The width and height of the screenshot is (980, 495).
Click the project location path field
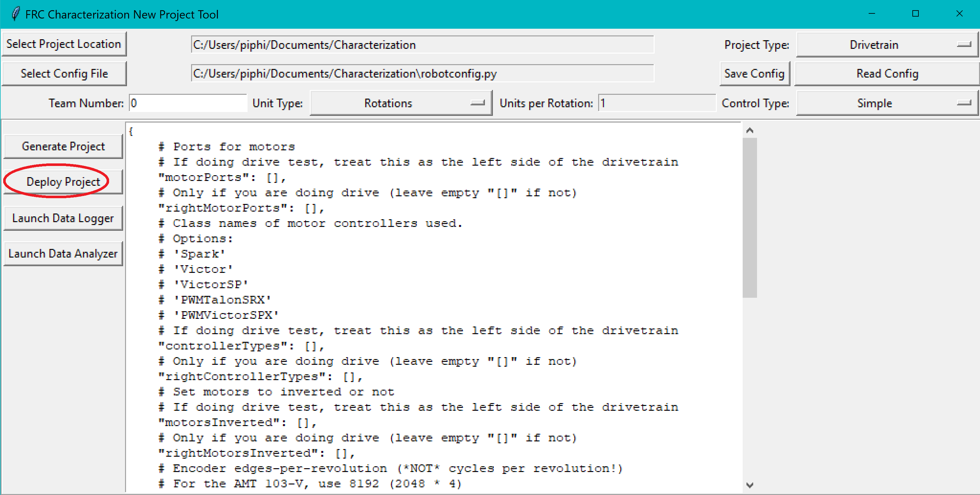422,45
